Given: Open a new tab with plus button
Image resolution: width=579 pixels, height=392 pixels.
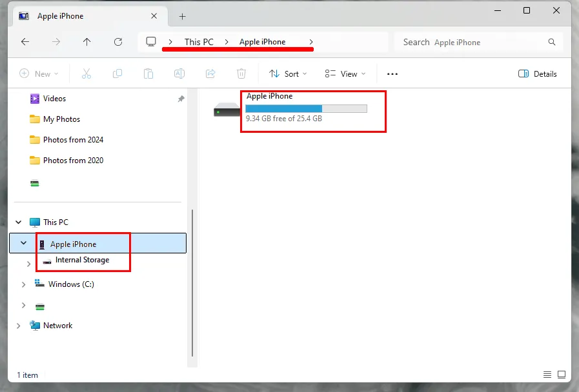Looking at the screenshot, I should pyautogui.click(x=182, y=16).
